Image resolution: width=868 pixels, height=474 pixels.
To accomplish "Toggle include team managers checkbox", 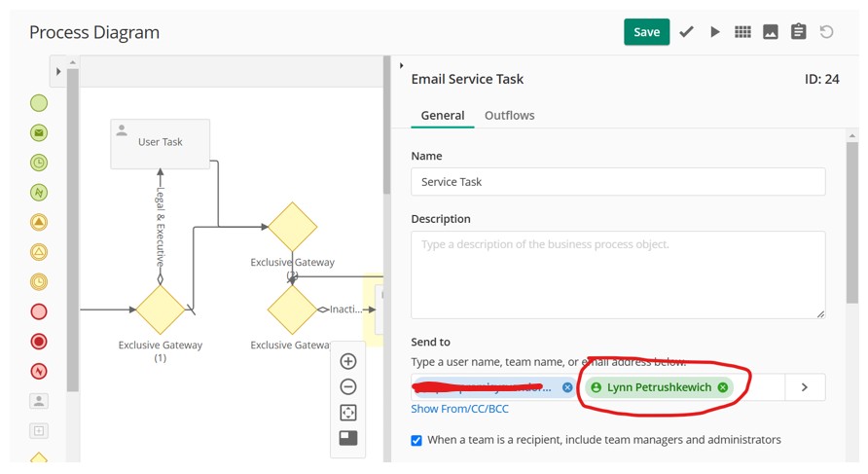I will pyautogui.click(x=416, y=440).
